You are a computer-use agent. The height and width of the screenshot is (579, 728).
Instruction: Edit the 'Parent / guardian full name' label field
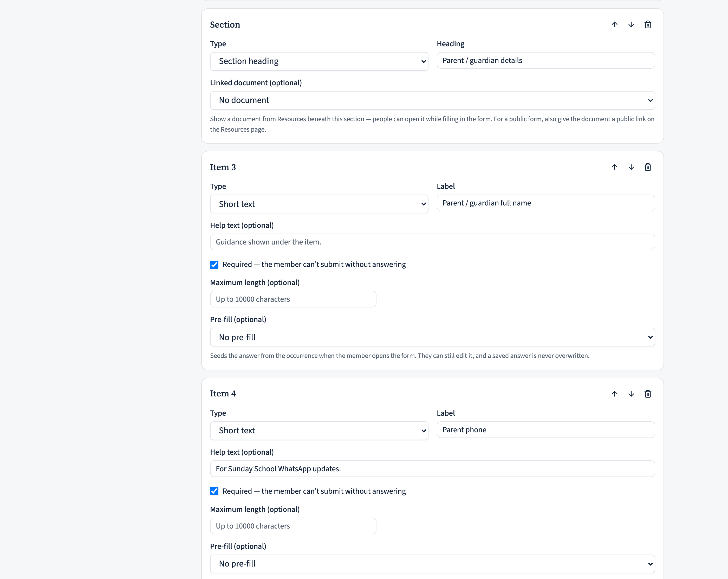(x=546, y=203)
